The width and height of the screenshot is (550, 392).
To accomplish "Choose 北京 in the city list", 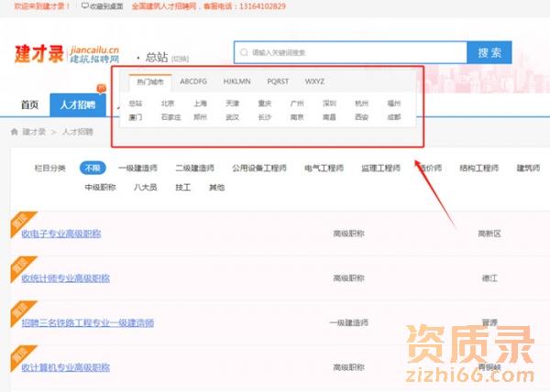I will click(x=167, y=103).
